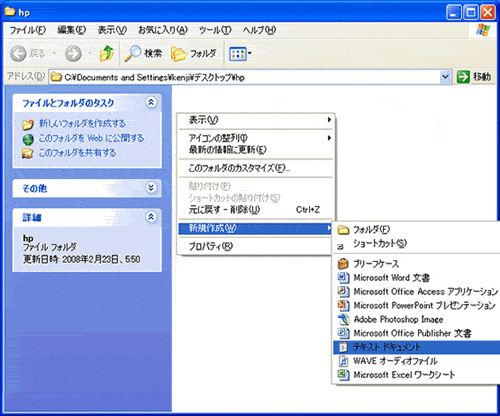Click 新しいフォルダを作成する link

(x=82, y=123)
